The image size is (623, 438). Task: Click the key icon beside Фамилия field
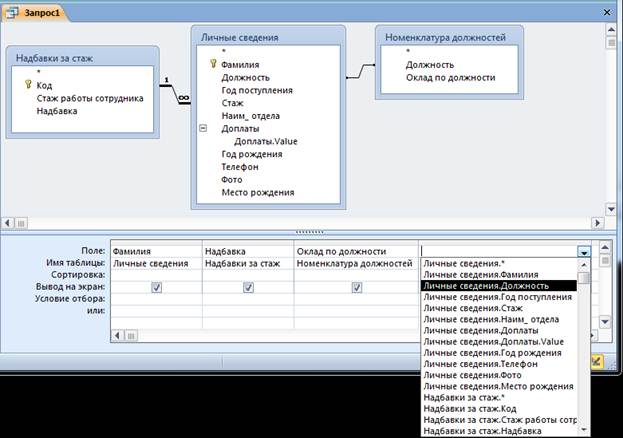[213, 64]
